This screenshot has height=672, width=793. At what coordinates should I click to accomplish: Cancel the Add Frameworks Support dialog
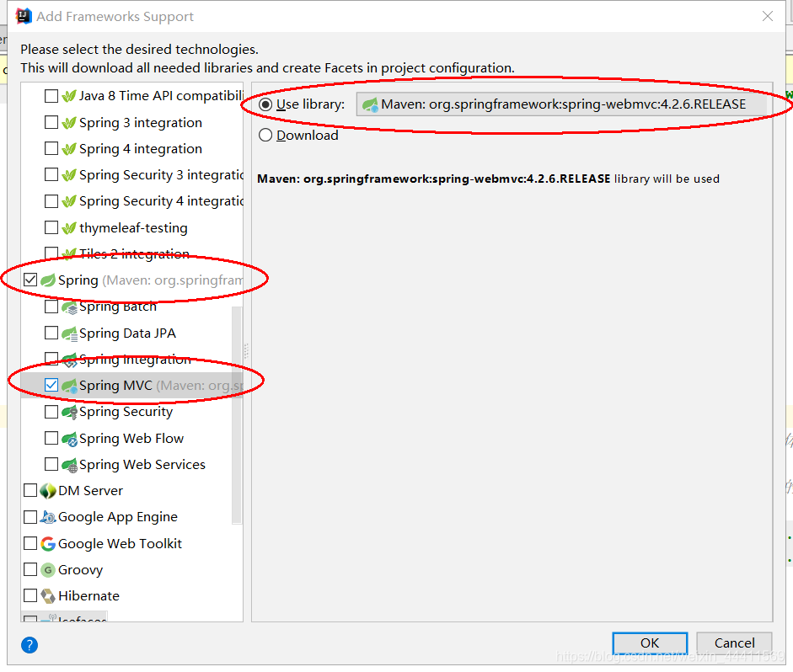(x=734, y=643)
